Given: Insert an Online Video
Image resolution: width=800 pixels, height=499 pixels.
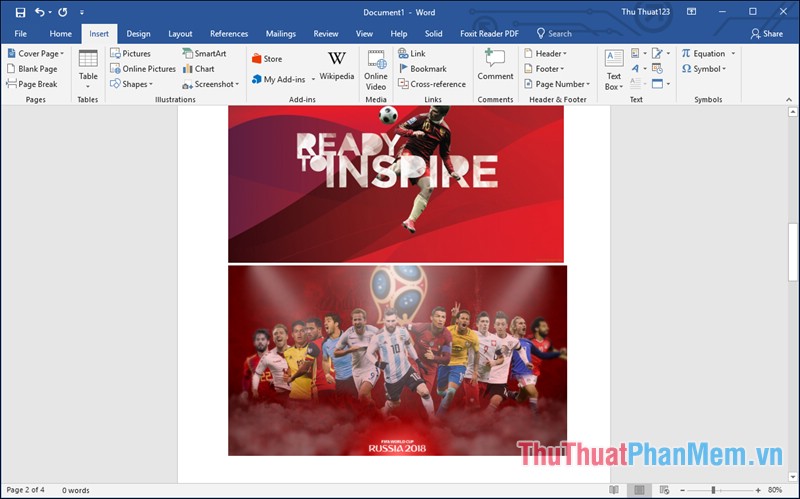Looking at the screenshot, I should pos(376,70).
